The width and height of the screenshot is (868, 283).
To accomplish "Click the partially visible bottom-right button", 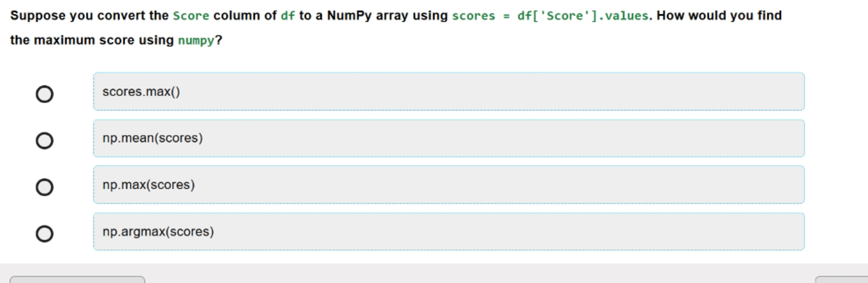I will [x=842, y=279].
